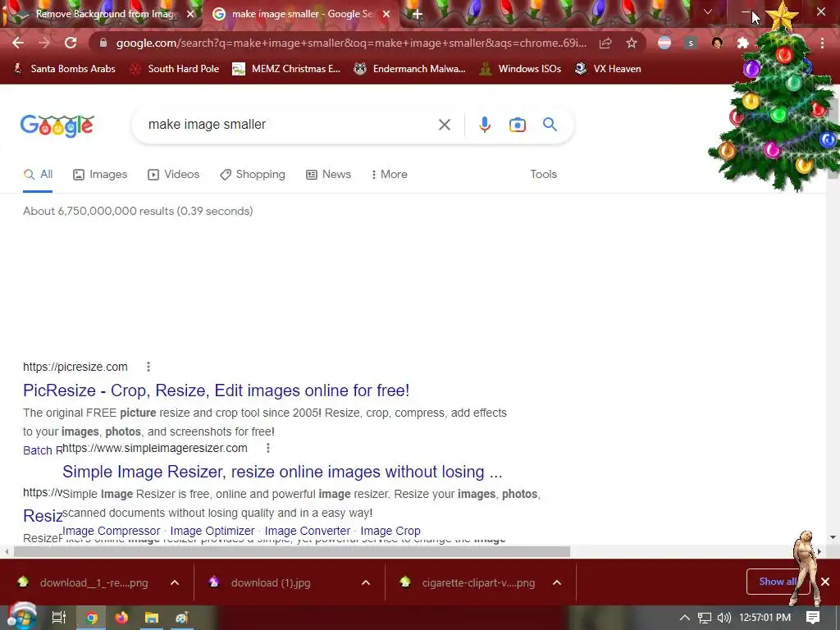Image resolution: width=840 pixels, height=630 pixels.
Task: Click the volume speaker tray icon
Action: [x=724, y=618]
